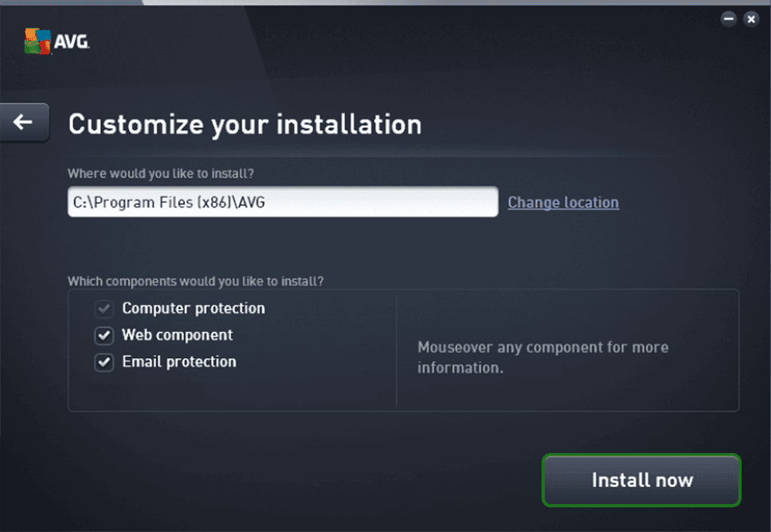Select the back arrow to return
The height and width of the screenshot is (532, 771).
click(22, 121)
